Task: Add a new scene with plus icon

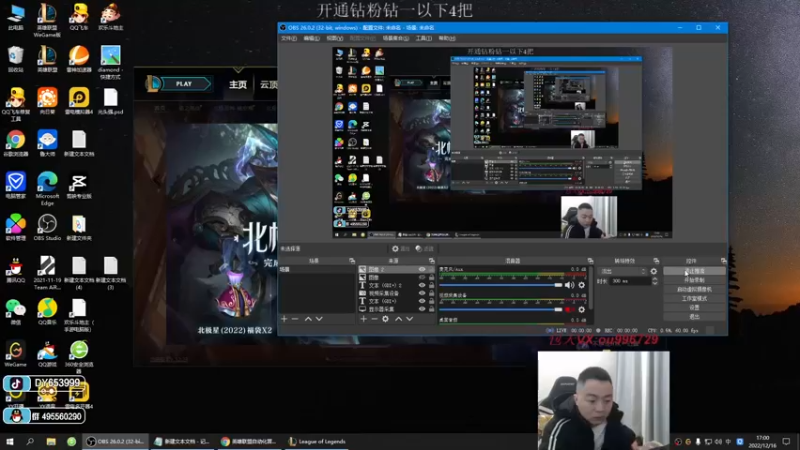Action: [284, 319]
